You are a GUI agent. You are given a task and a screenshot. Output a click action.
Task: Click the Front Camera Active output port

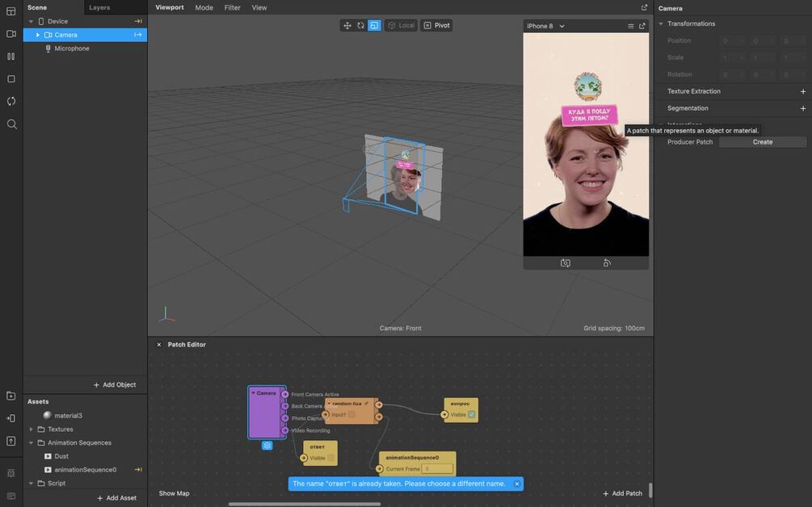click(x=285, y=394)
